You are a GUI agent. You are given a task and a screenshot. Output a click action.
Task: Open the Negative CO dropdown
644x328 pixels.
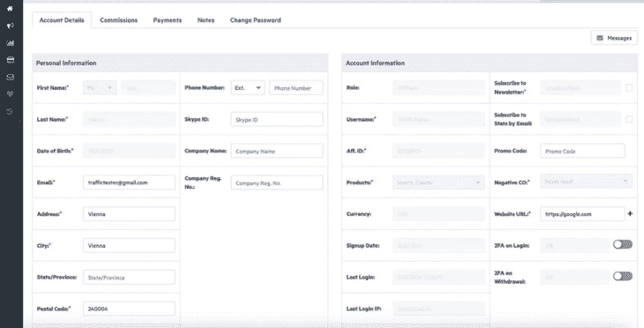pos(587,181)
